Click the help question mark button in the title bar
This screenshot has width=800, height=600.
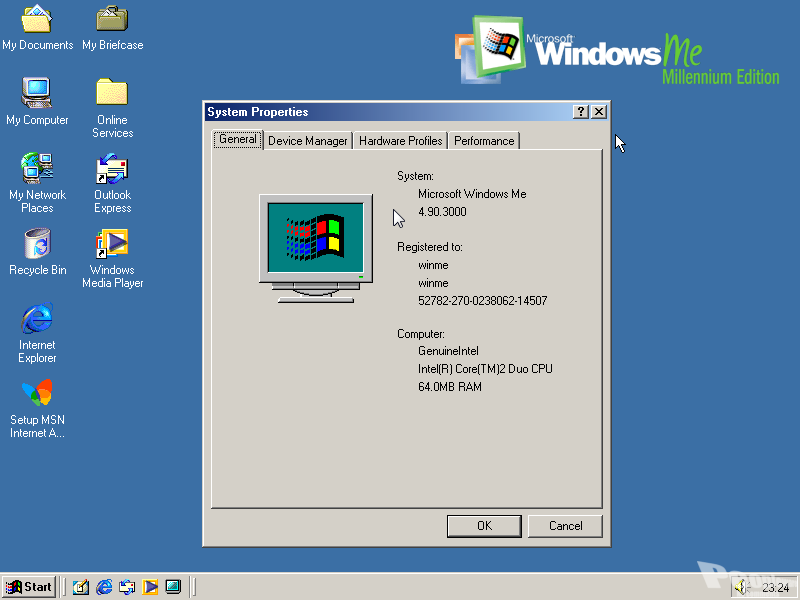click(x=580, y=112)
